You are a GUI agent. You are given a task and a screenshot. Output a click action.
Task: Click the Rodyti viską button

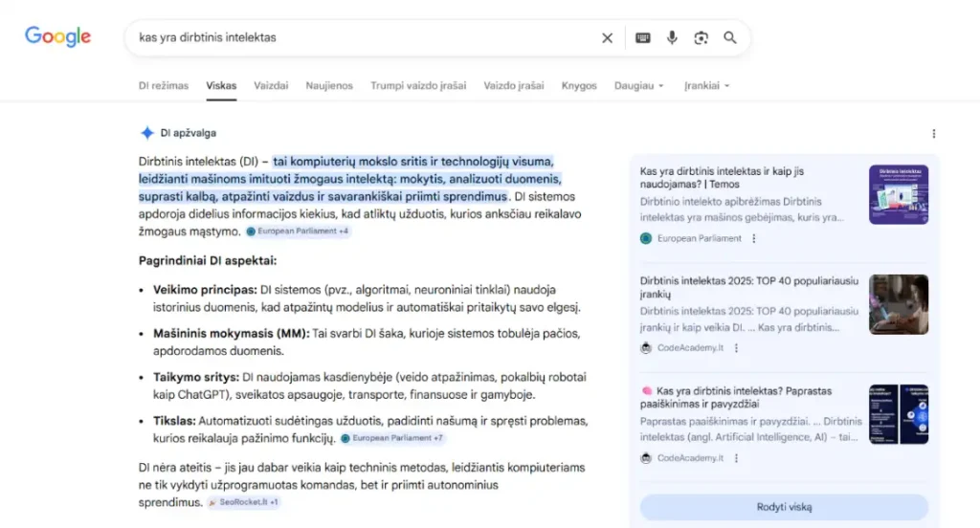(x=784, y=507)
